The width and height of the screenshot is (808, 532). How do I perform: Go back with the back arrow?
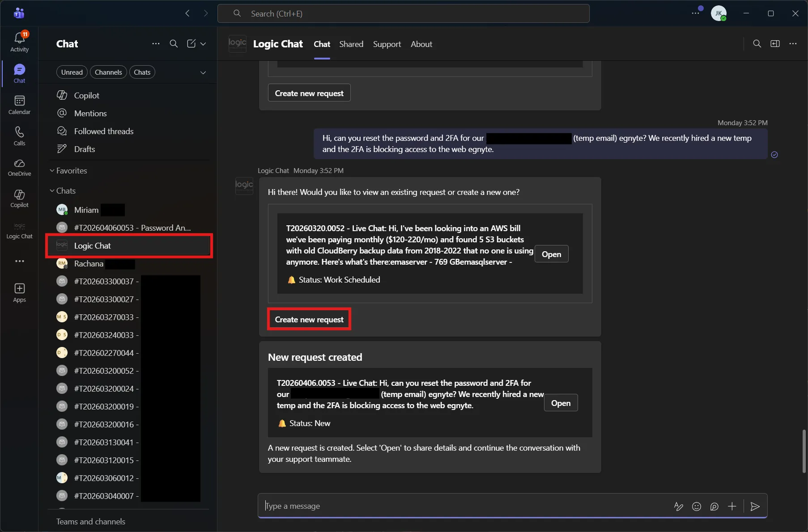coord(187,13)
